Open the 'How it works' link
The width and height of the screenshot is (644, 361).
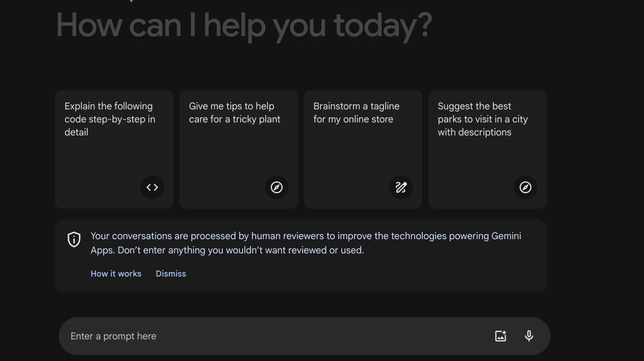116,274
